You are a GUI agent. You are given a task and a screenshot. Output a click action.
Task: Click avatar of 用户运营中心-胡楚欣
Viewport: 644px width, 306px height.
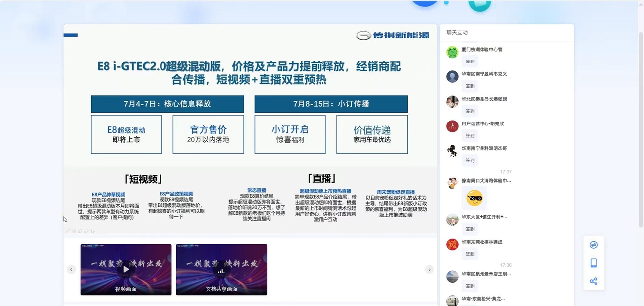[452, 126]
